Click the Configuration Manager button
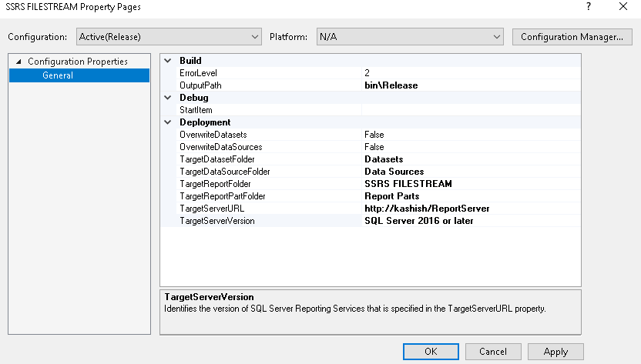 click(572, 36)
